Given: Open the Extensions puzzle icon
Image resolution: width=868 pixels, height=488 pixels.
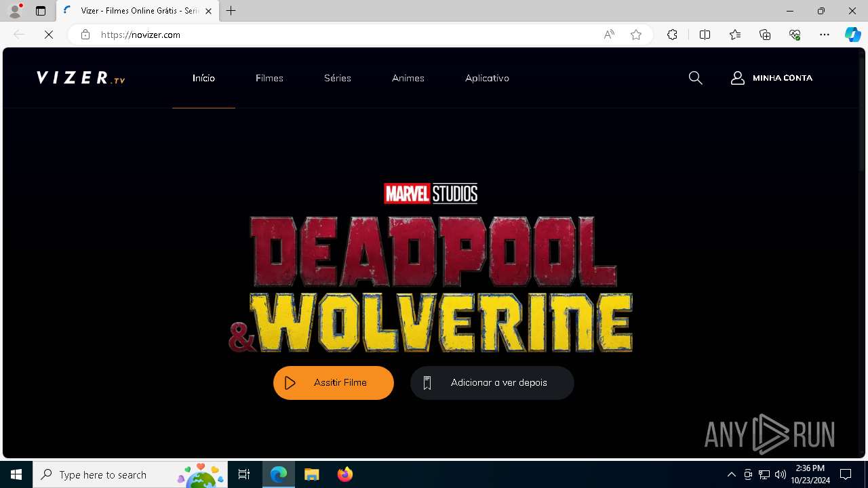Looking at the screenshot, I should point(672,35).
